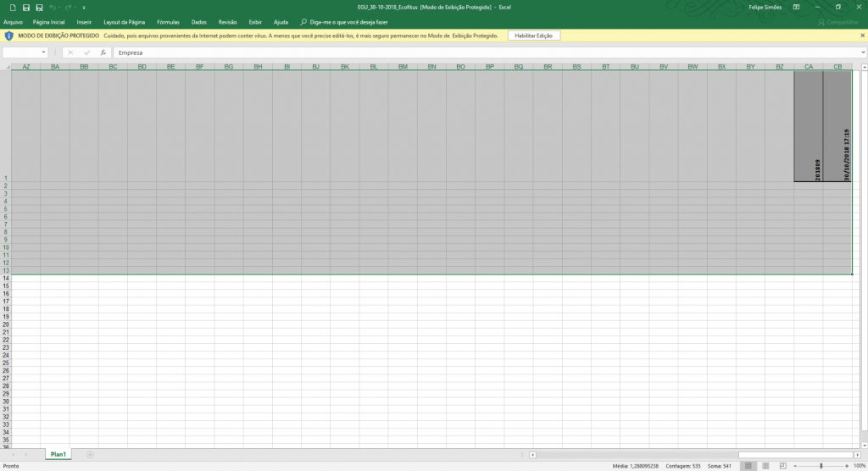868x471 pixels.
Task: Click the Felipe Simões account name
Action: pos(765,7)
